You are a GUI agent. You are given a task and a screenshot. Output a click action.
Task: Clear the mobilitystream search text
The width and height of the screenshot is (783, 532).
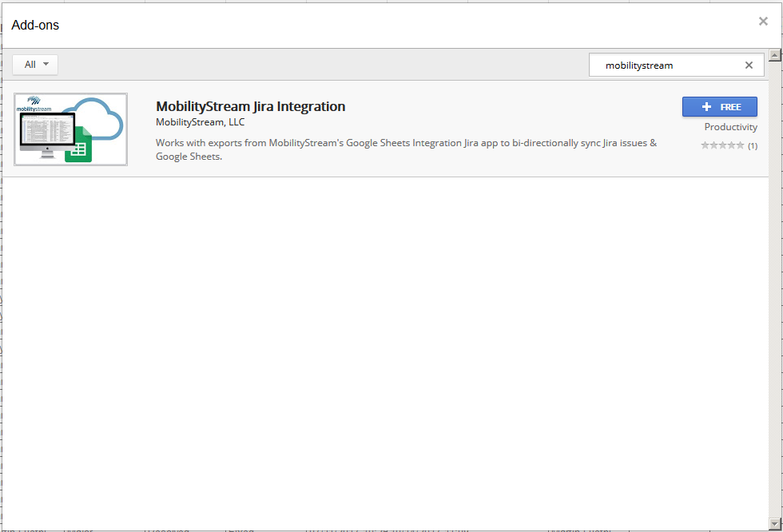point(749,66)
